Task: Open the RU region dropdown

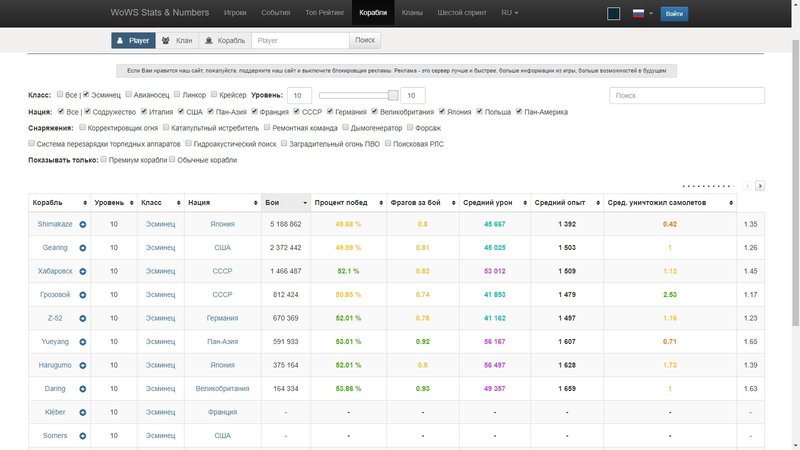Action: coord(509,13)
